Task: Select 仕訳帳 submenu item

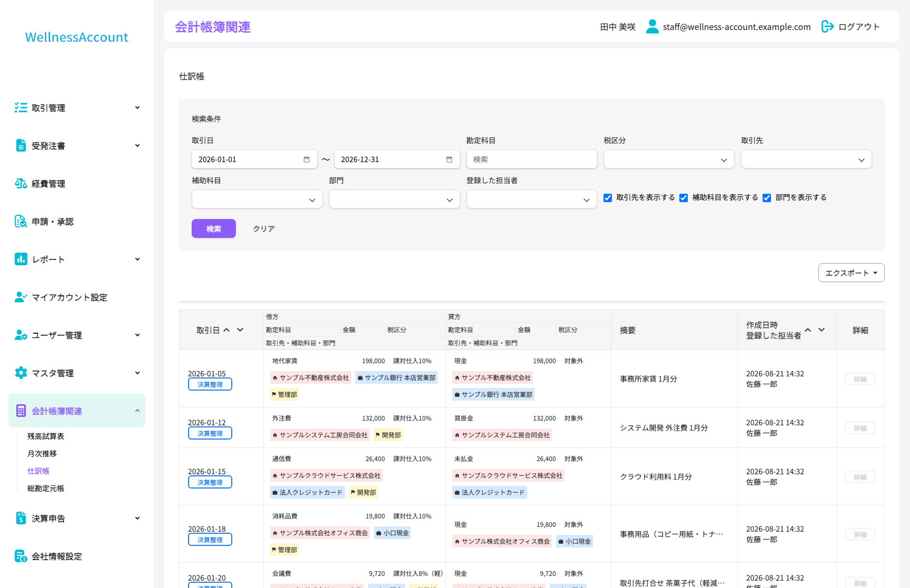Action: [38, 471]
